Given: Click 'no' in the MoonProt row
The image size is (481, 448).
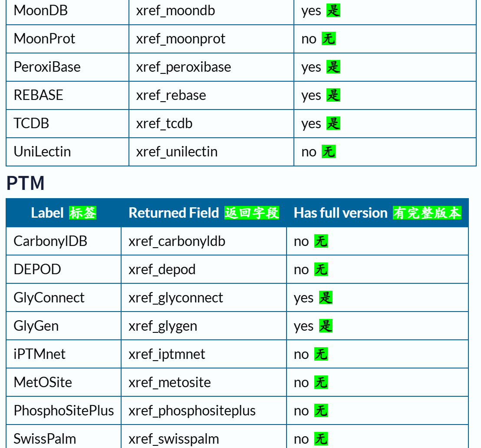Looking at the screenshot, I should [x=309, y=40].
